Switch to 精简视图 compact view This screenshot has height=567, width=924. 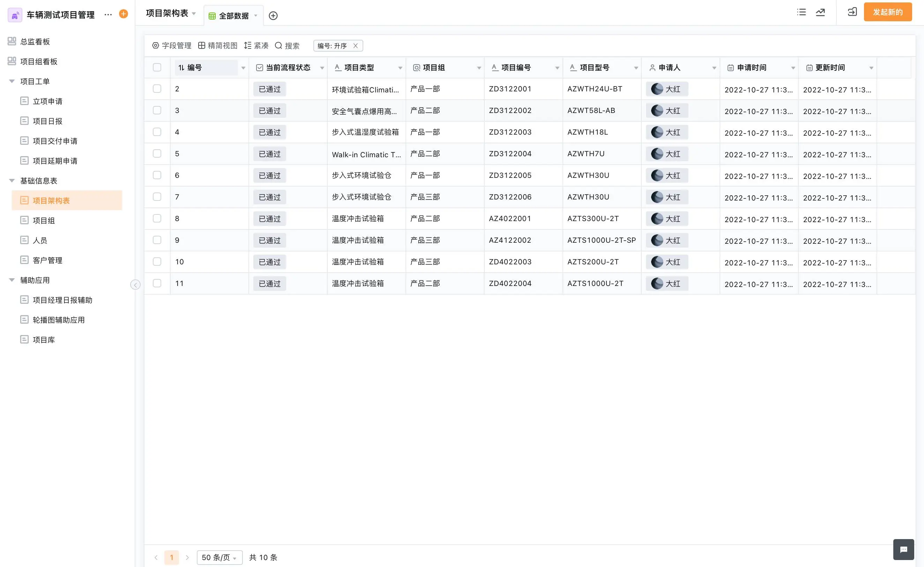[x=218, y=46]
